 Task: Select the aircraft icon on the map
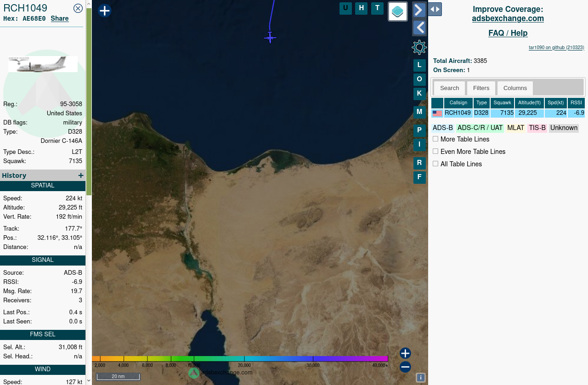270,37
